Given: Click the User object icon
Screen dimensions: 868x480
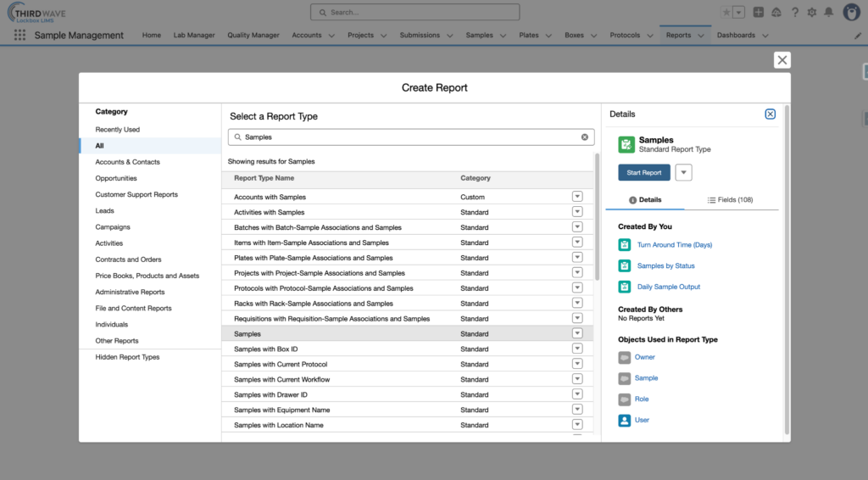Looking at the screenshot, I should point(625,420).
